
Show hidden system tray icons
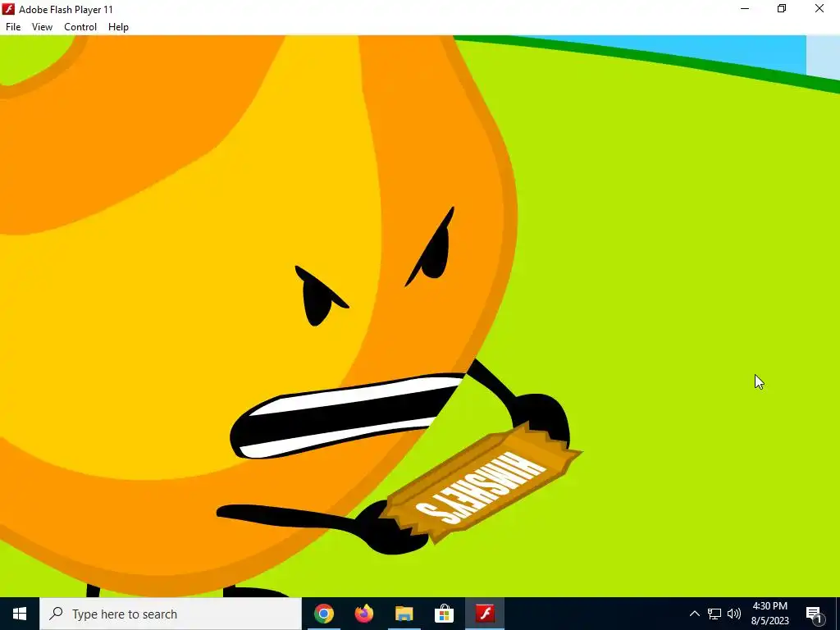[x=694, y=614]
